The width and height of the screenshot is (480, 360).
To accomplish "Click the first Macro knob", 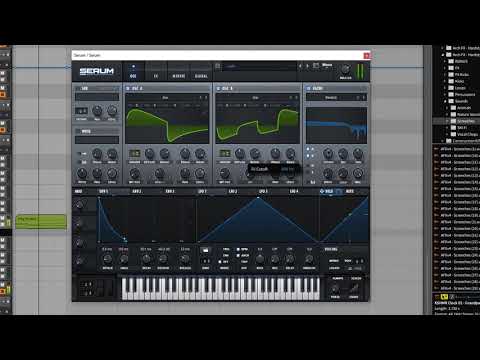I will click(79, 204).
